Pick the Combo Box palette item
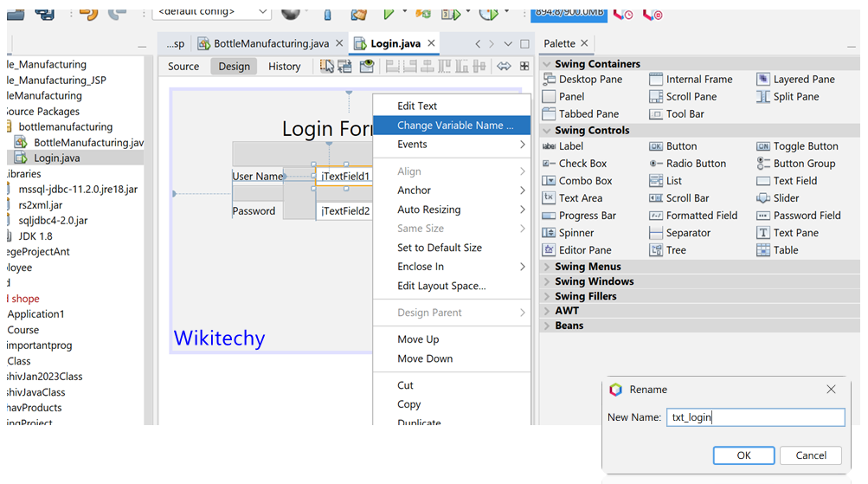868x484 pixels. [x=585, y=181]
